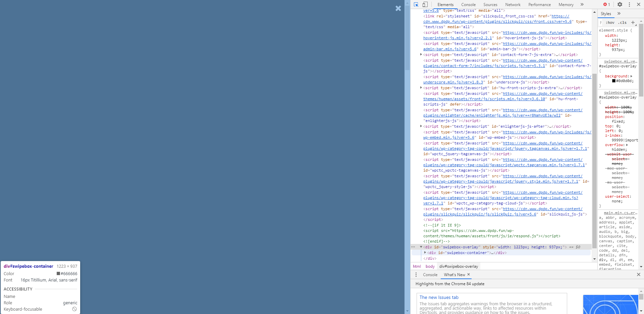The width and height of the screenshot is (644, 314).
Task: Toggle the device toolbar icon
Action: tap(425, 4)
